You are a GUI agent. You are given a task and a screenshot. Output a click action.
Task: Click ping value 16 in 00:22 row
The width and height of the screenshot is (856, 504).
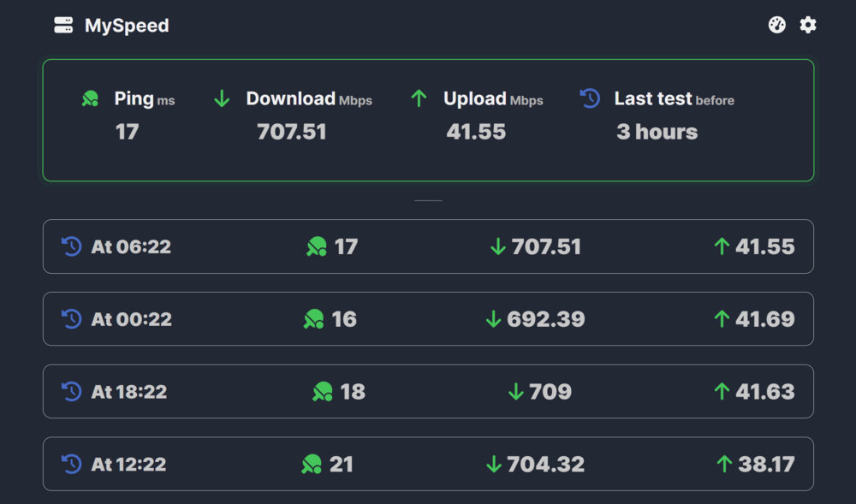pos(344,319)
